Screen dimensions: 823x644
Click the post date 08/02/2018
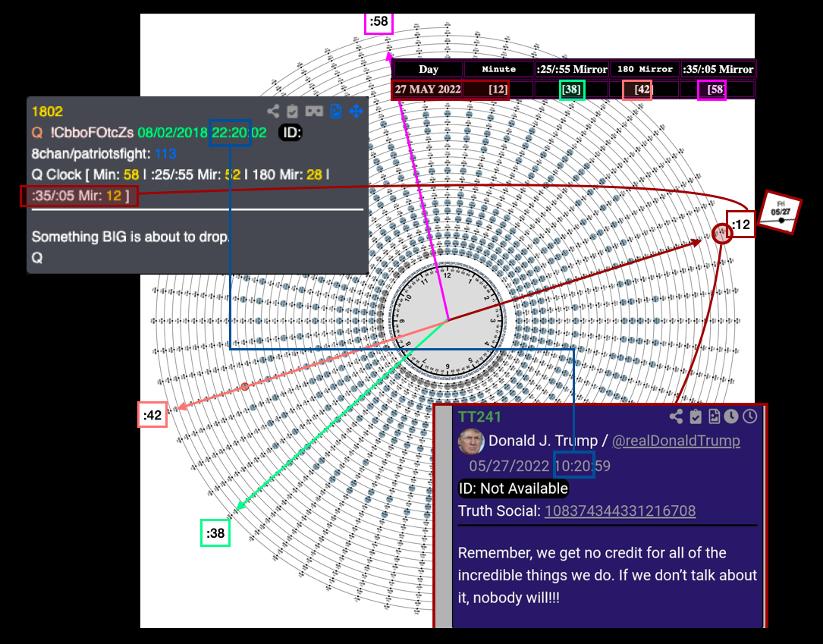(173, 133)
